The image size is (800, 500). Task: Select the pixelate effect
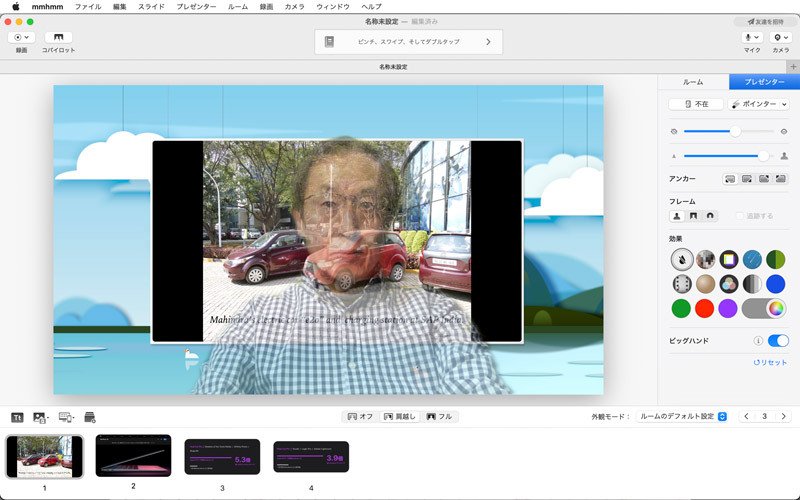tap(705, 259)
